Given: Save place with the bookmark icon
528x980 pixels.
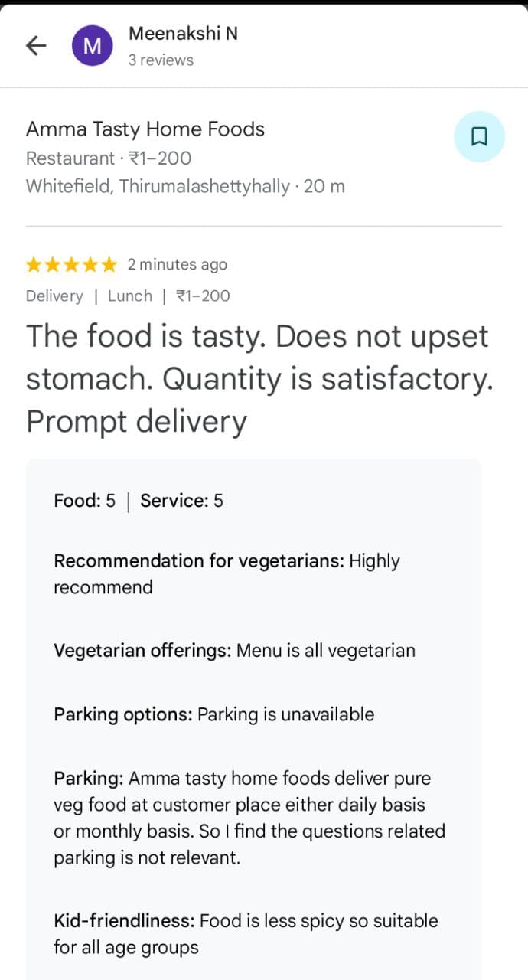Looking at the screenshot, I should pos(479,136).
